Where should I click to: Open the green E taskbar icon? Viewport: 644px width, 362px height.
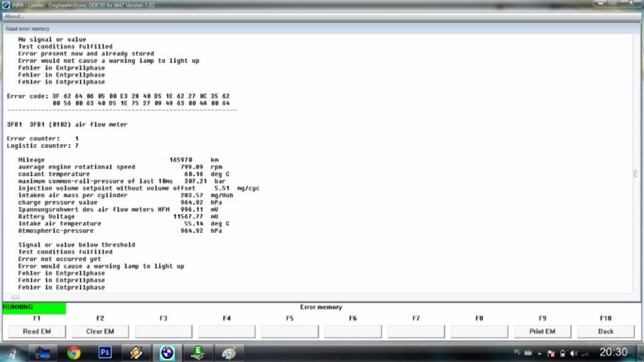(x=198, y=353)
